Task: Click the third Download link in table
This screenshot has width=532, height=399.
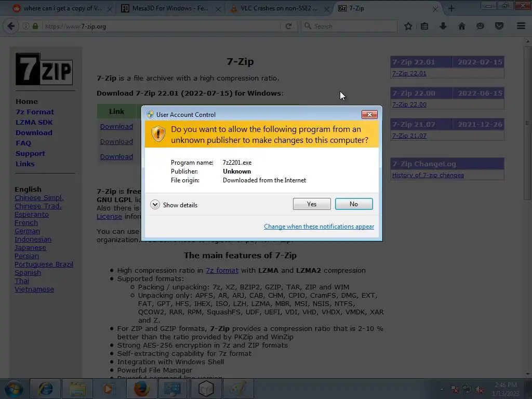Action: pos(116,157)
